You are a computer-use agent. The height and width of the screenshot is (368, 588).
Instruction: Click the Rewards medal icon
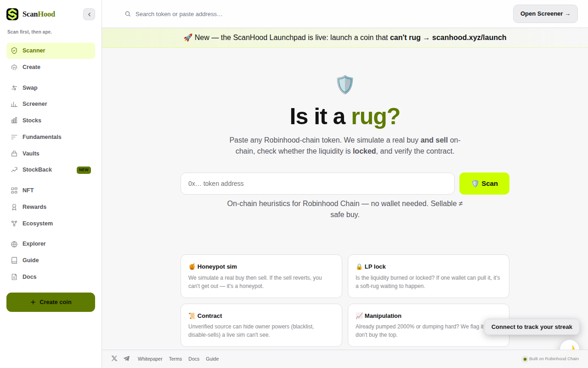pos(14,207)
